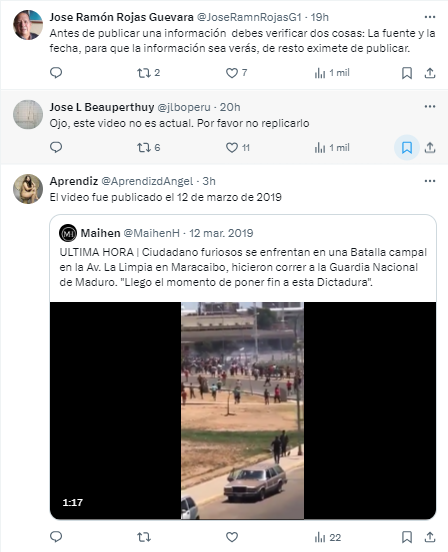Open more options for Aprendiz's tweet
The width and height of the screenshot is (448, 552).
point(430,181)
